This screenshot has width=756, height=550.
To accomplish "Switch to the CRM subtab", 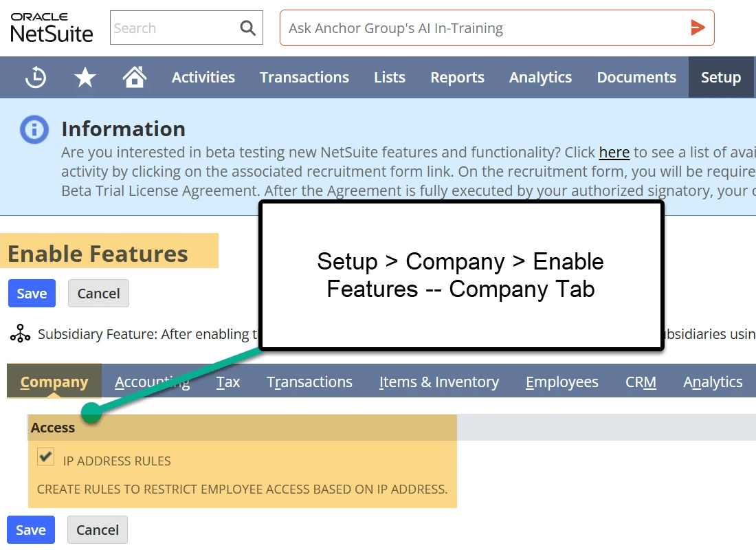I will (x=641, y=382).
